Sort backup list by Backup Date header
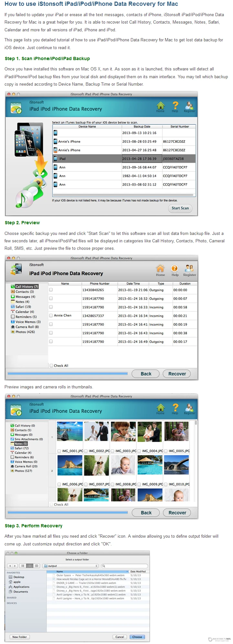The image size is (233, 644). 142,127
